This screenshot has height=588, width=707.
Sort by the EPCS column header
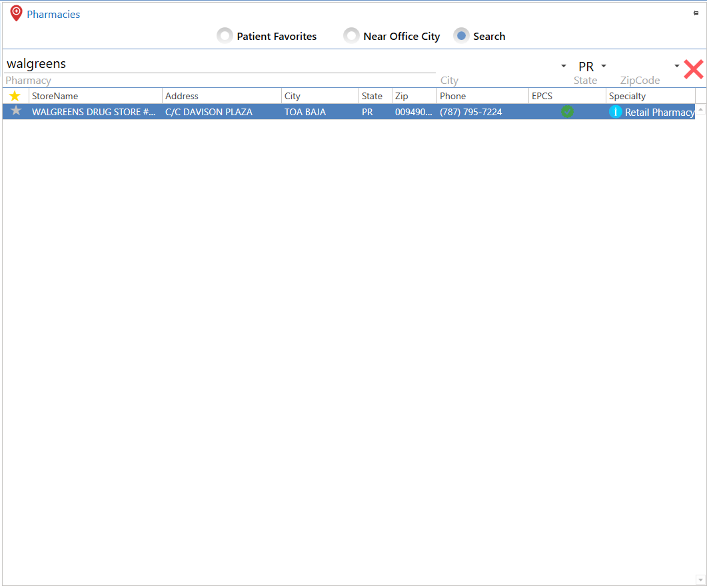(x=567, y=96)
